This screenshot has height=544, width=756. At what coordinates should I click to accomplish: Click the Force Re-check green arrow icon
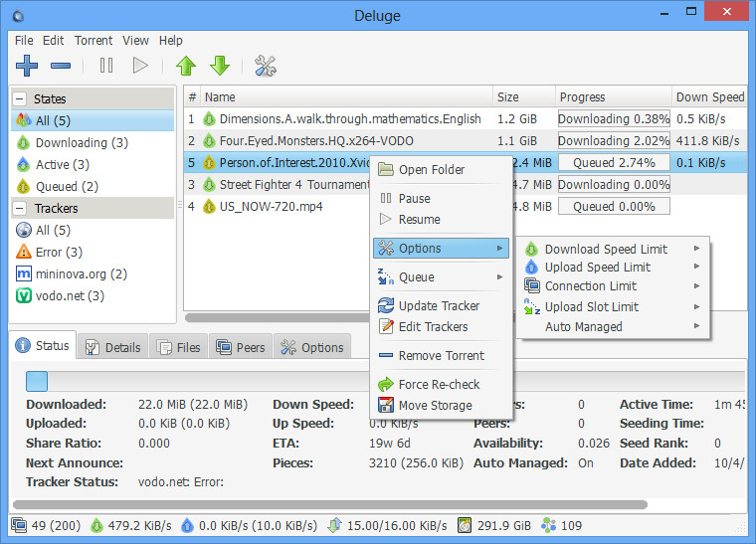(386, 384)
